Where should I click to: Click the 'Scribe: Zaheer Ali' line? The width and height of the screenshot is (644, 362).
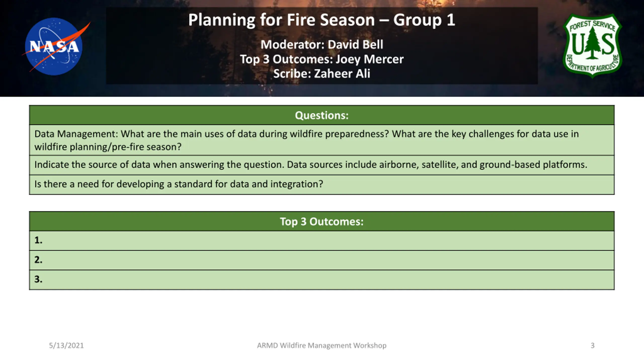click(x=322, y=74)
